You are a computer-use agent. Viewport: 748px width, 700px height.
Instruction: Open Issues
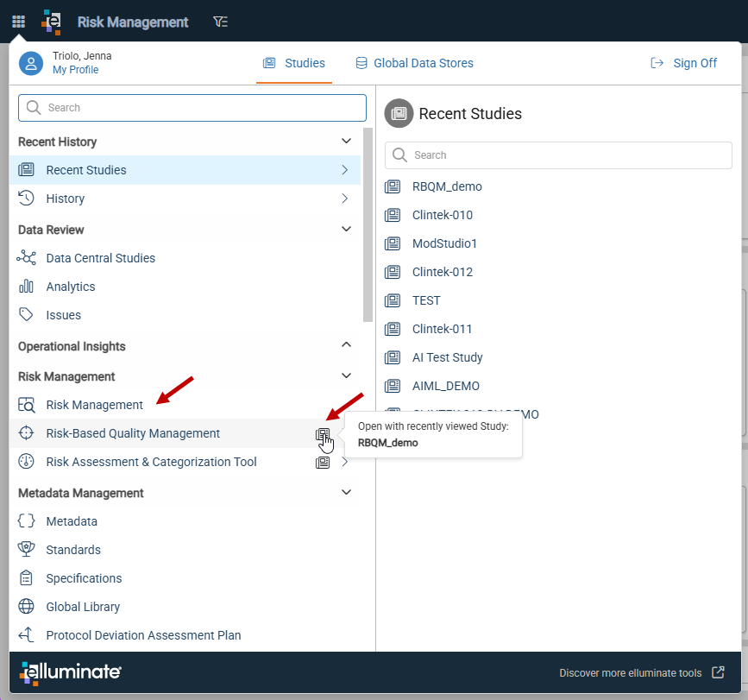(x=64, y=315)
